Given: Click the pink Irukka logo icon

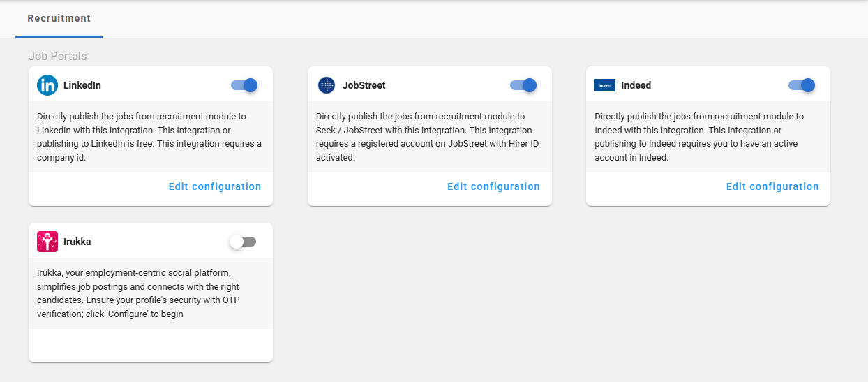Looking at the screenshot, I should (47, 242).
